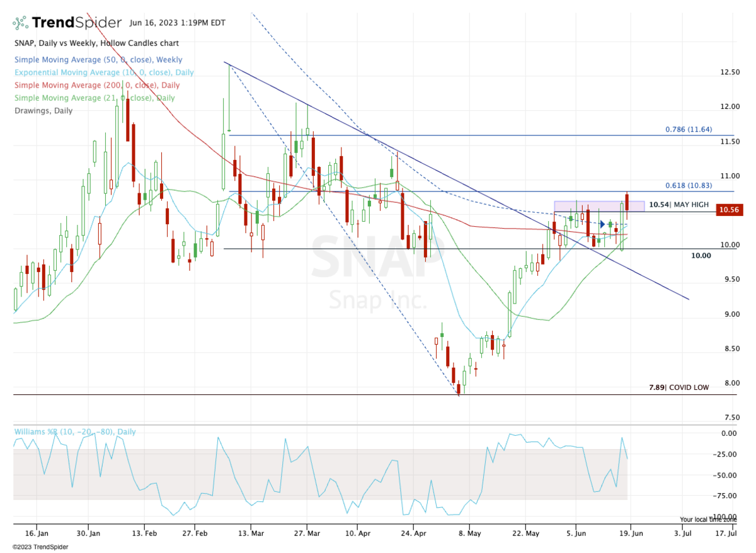Open the SNAP Daily vs Weekly chart title
The width and height of the screenshot is (756, 553).
[x=96, y=43]
